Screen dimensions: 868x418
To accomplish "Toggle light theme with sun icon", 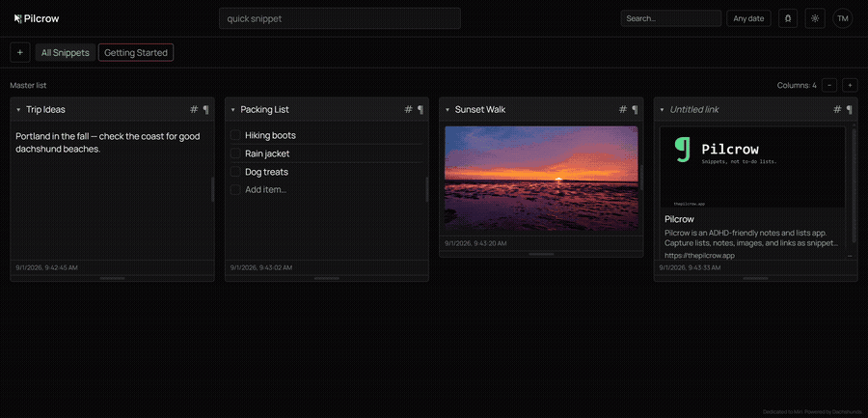I will tap(815, 18).
